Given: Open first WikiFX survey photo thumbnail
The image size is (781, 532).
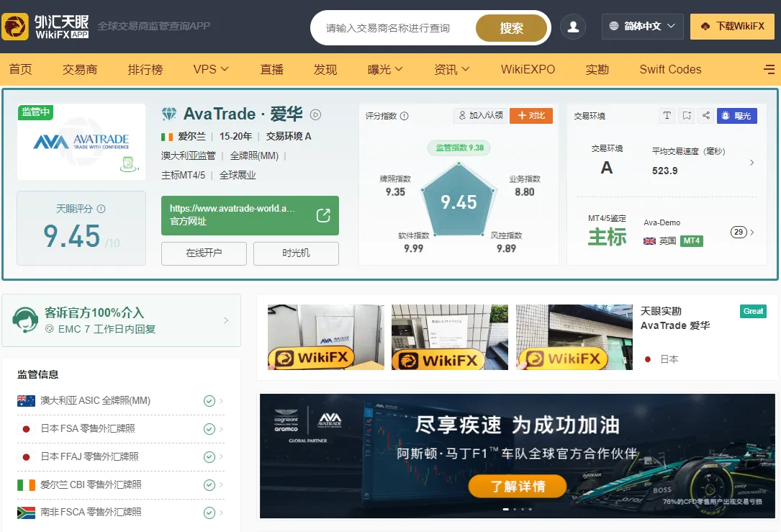Looking at the screenshot, I should tap(326, 337).
